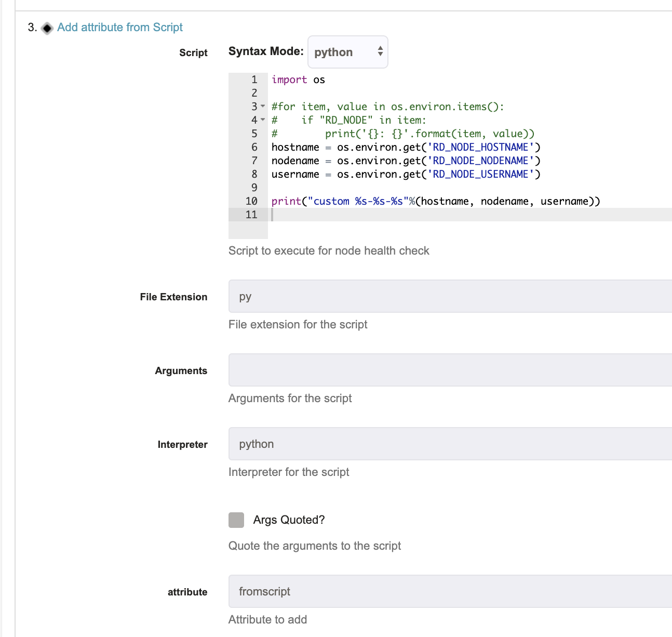This screenshot has width=672, height=637.
Task: Click the 'File Extension' field label
Action: pyautogui.click(x=173, y=297)
